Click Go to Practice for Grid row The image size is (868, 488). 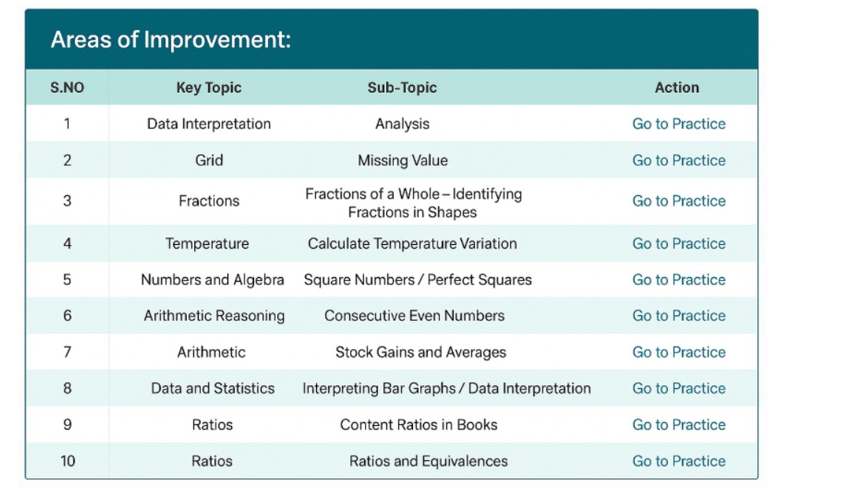coord(679,161)
